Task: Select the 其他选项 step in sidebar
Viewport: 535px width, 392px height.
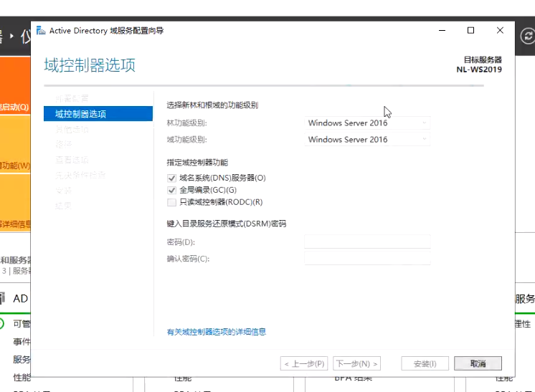Action: click(x=72, y=129)
